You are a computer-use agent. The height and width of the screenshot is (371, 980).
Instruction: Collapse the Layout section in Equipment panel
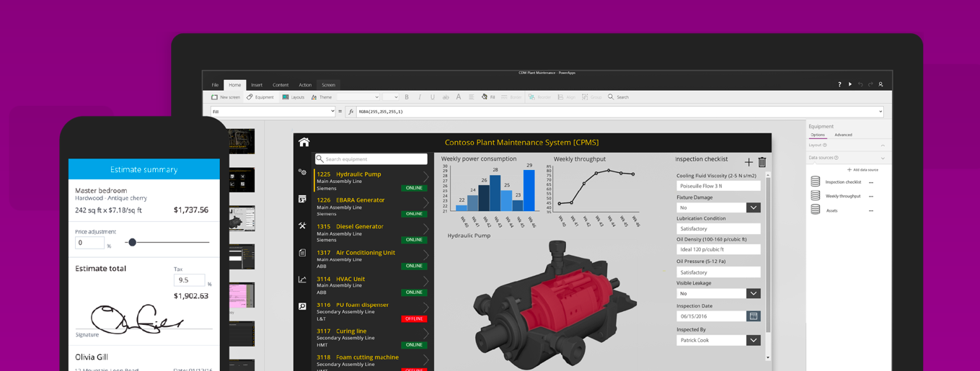click(883, 145)
